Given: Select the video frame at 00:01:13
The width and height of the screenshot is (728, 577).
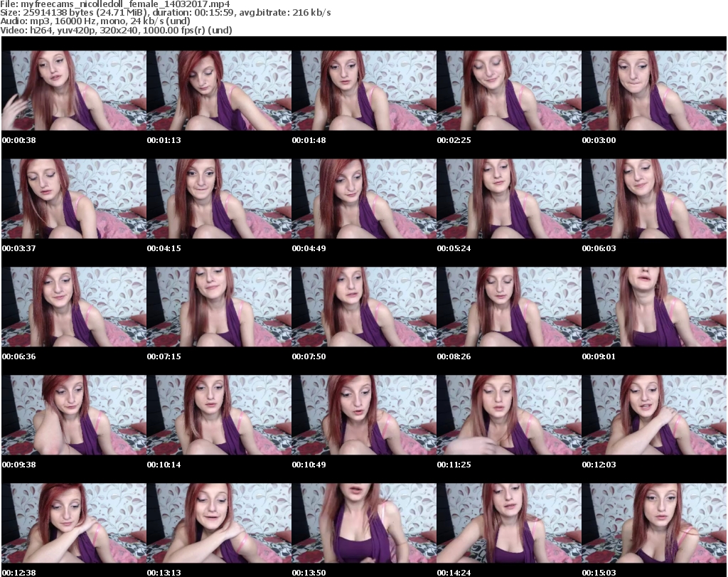Looking at the screenshot, I should click(219, 90).
